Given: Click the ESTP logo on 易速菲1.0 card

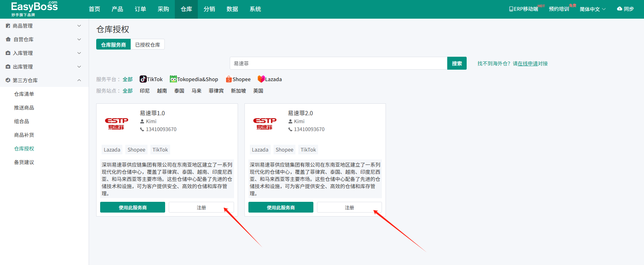Looking at the screenshot, I should pyautogui.click(x=116, y=124).
